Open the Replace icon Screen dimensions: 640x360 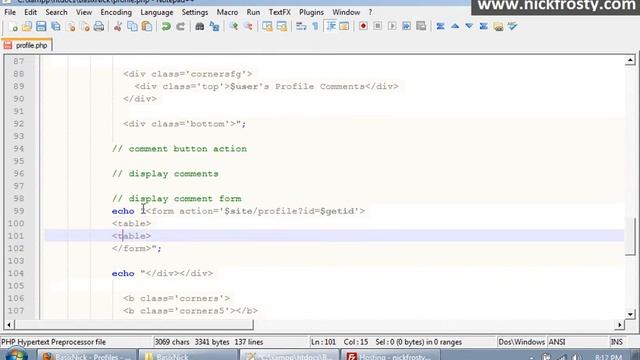click(214, 27)
